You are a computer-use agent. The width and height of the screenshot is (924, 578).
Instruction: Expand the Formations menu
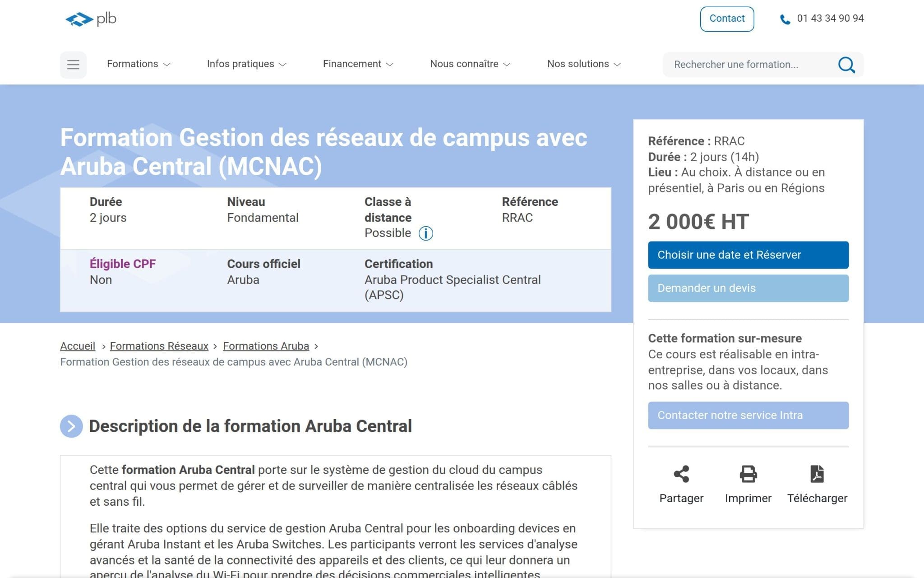(x=139, y=64)
